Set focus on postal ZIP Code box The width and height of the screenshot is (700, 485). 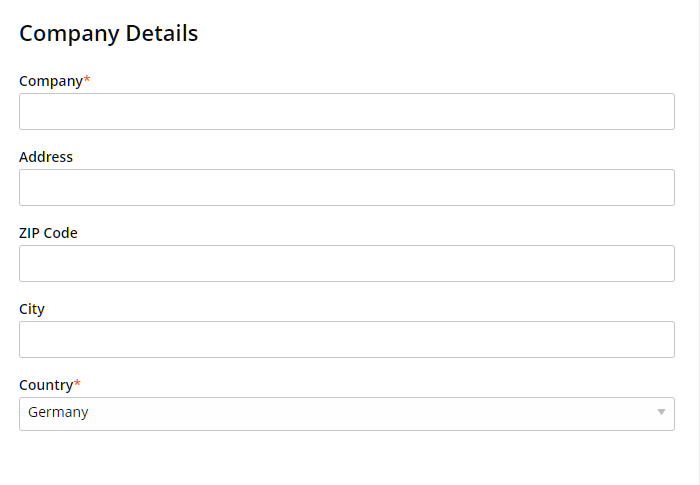346,263
